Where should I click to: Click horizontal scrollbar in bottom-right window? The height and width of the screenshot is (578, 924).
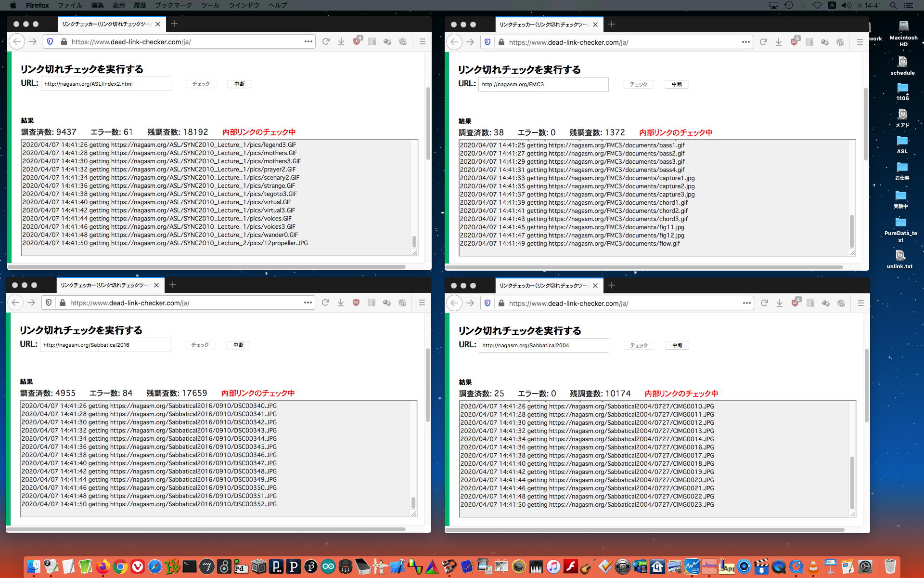pos(645,530)
